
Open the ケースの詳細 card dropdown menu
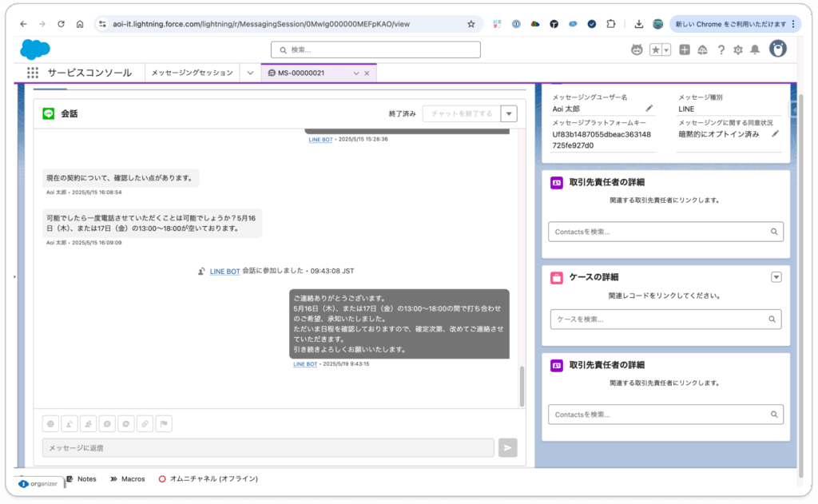pyautogui.click(x=776, y=277)
